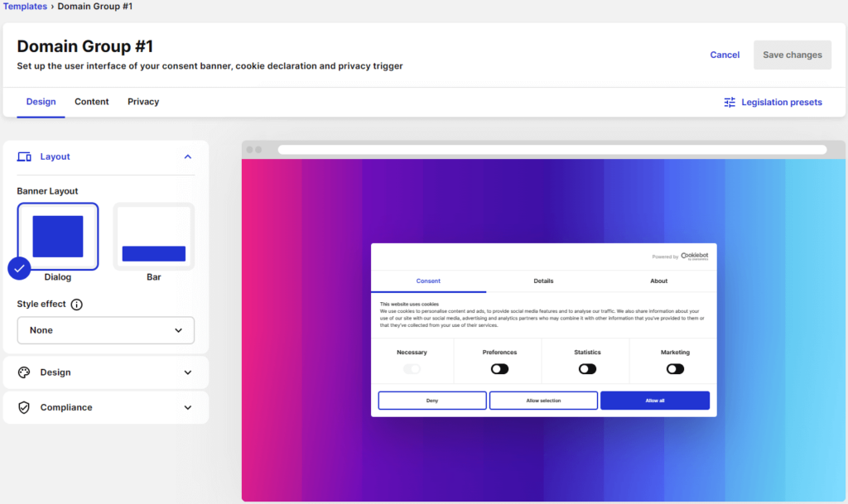848x504 pixels.
Task: Switch to the top Design tab
Action: [x=41, y=102]
